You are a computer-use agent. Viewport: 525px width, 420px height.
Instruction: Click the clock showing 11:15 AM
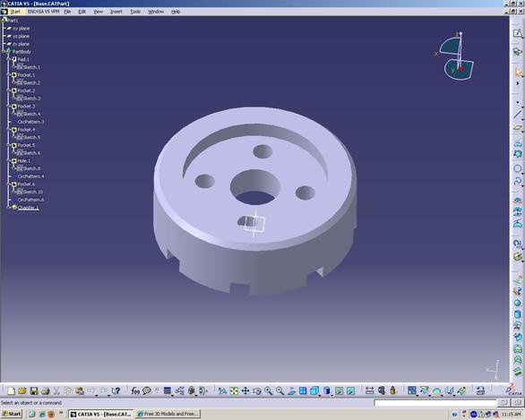[x=511, y=415]
